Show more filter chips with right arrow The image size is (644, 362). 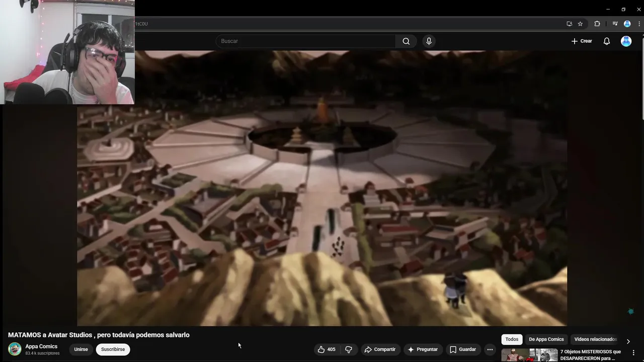pyautogui.click(x=628, y=341)
